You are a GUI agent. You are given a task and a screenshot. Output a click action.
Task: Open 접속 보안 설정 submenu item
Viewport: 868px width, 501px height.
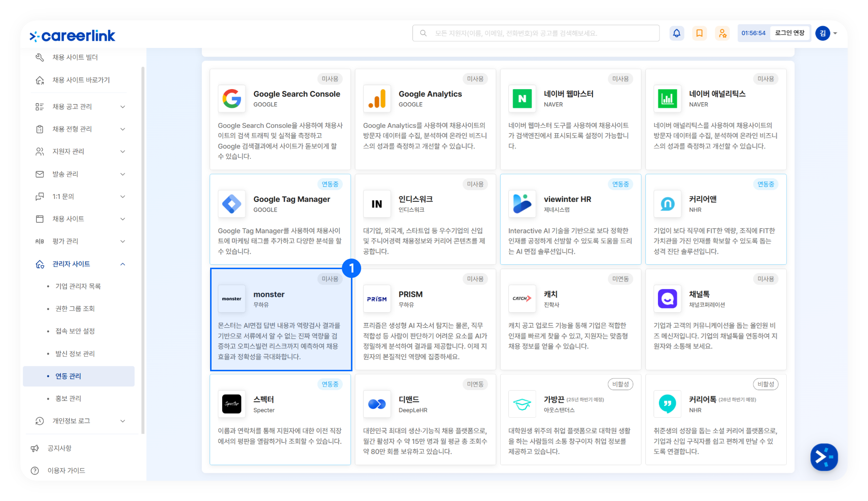point(75,331)
